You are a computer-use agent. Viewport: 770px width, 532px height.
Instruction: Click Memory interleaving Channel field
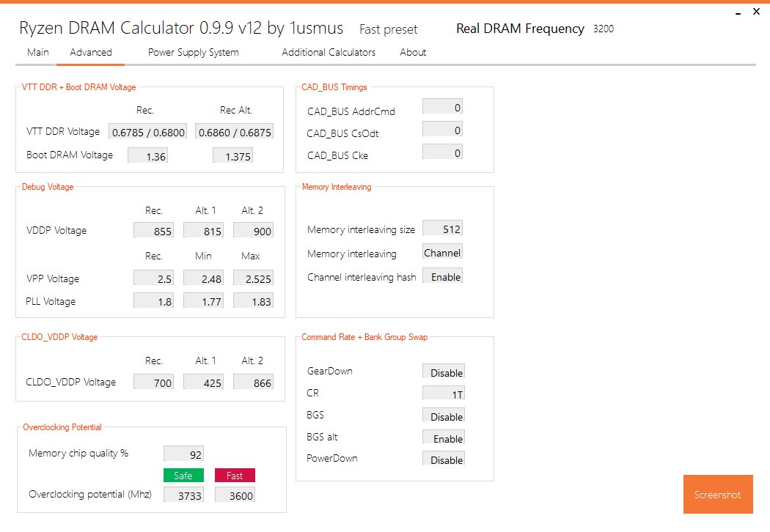[442, 252]
